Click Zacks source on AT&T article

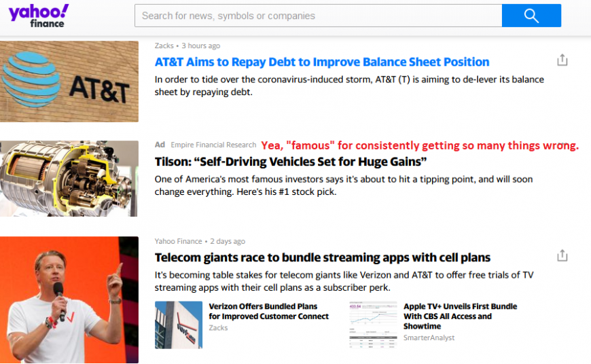point(164,45)
